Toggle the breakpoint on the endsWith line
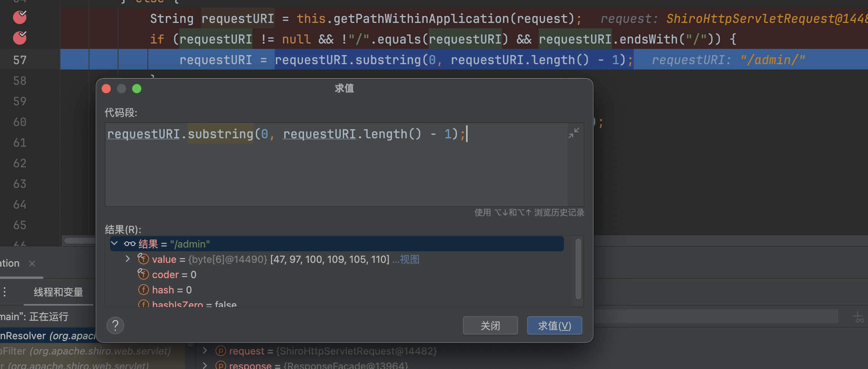This screenshot has width=868, height=369. (x=20, y=38)
